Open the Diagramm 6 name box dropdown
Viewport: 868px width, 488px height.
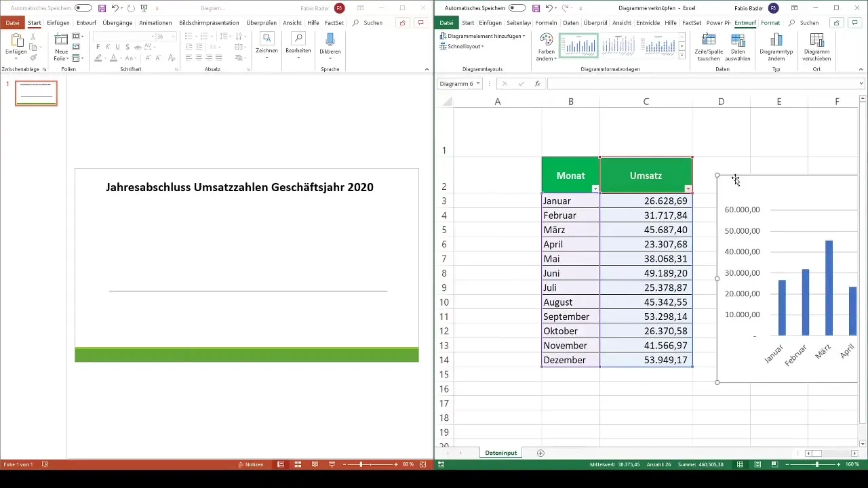(x=479, y=83)
